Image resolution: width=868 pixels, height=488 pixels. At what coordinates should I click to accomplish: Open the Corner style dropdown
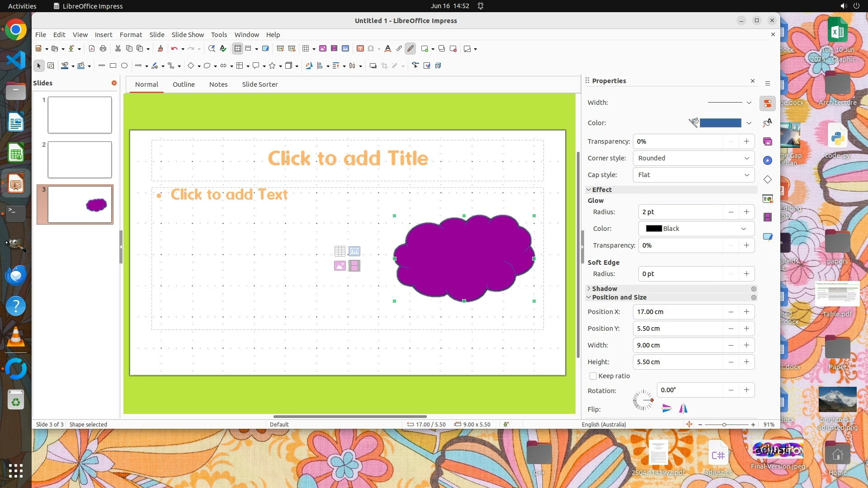[x=693, y=158]
